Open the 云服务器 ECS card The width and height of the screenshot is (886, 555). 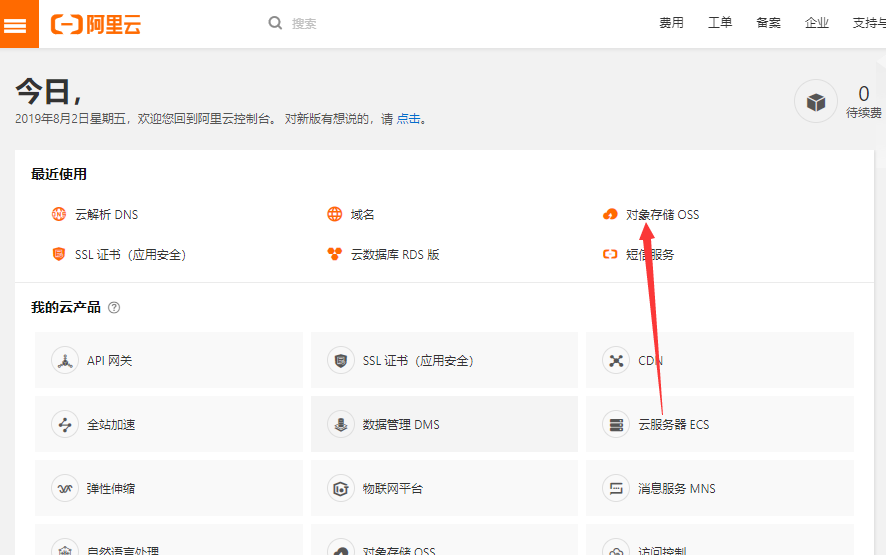coord(720,424)
